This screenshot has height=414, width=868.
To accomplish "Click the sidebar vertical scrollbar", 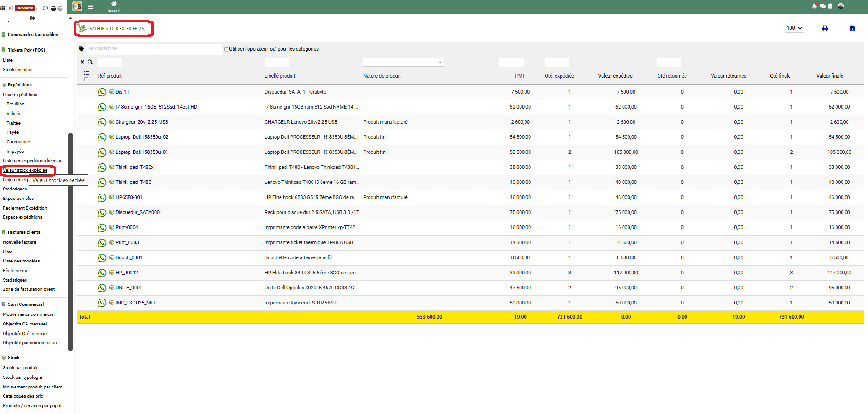I will point(70,241).
